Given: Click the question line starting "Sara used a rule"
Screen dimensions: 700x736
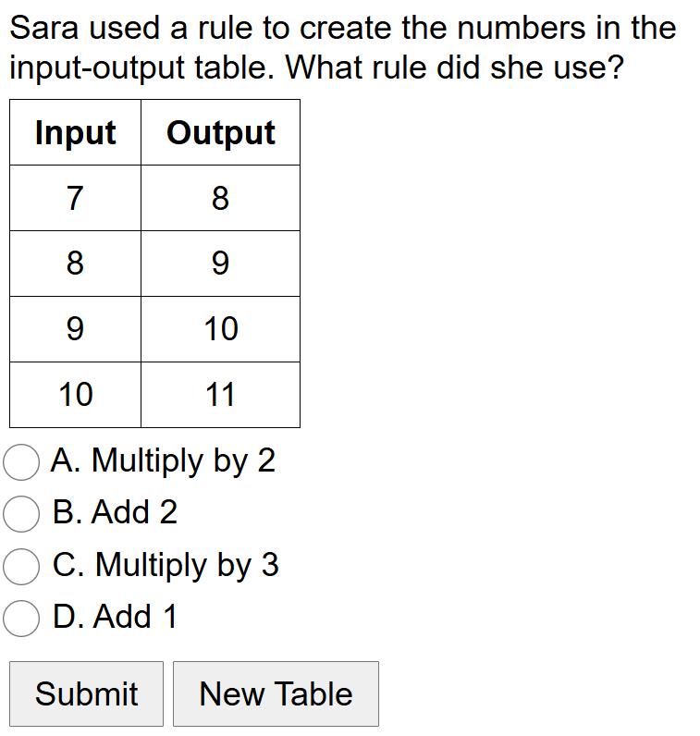Looking at the screenshot, I should tap(342, 29).
